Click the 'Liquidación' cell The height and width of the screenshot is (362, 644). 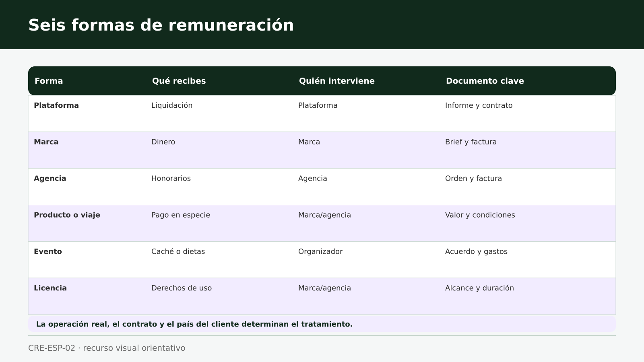[x=172, y=105]
